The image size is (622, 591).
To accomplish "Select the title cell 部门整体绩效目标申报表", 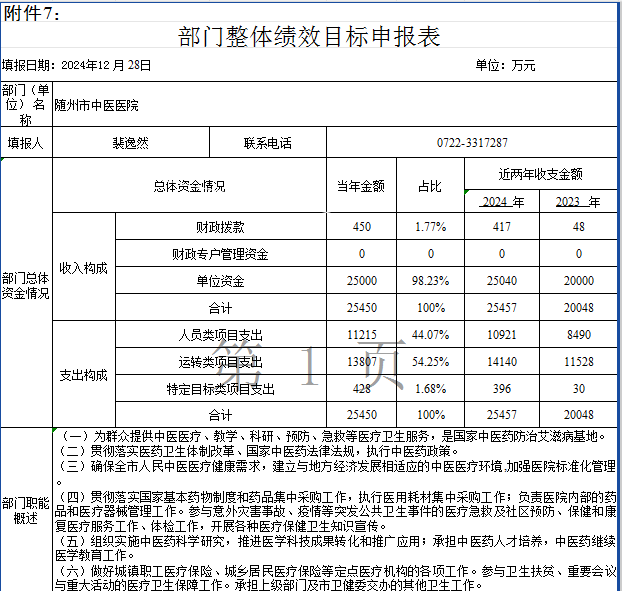I will (x=308, y=38).
